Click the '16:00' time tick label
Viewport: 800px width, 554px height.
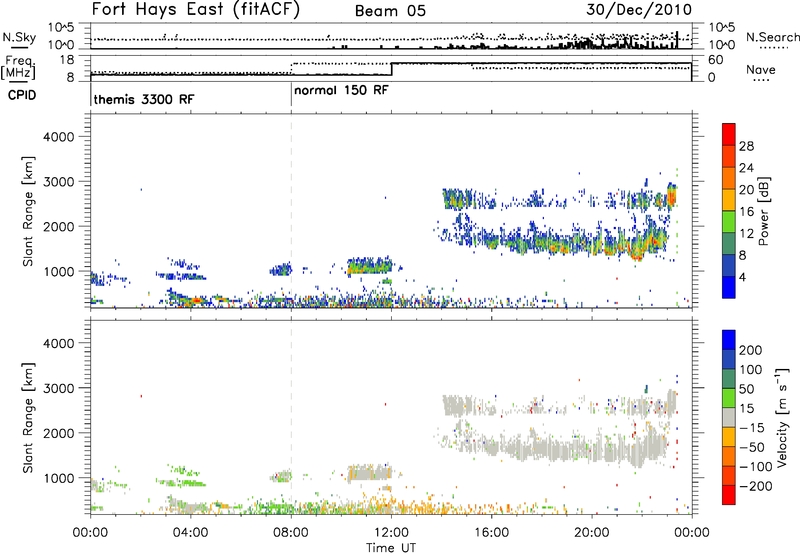(491, 533)
